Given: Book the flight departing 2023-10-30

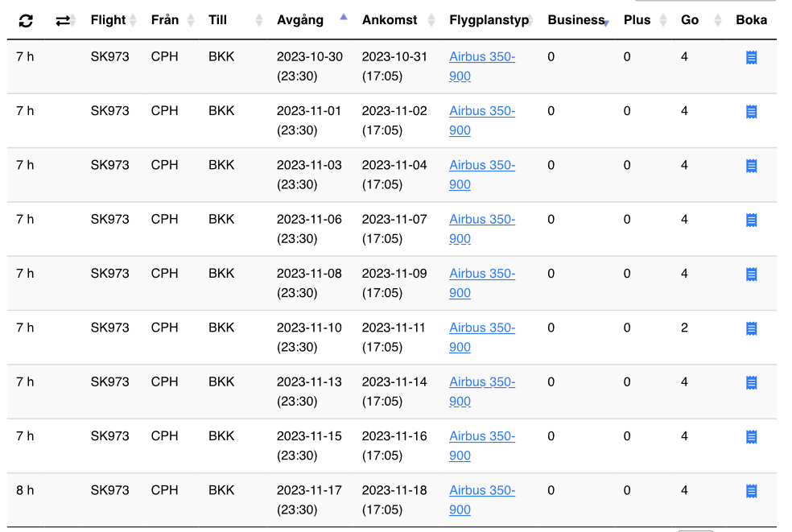Looking at the screenshot, I should tap(751, 57).
